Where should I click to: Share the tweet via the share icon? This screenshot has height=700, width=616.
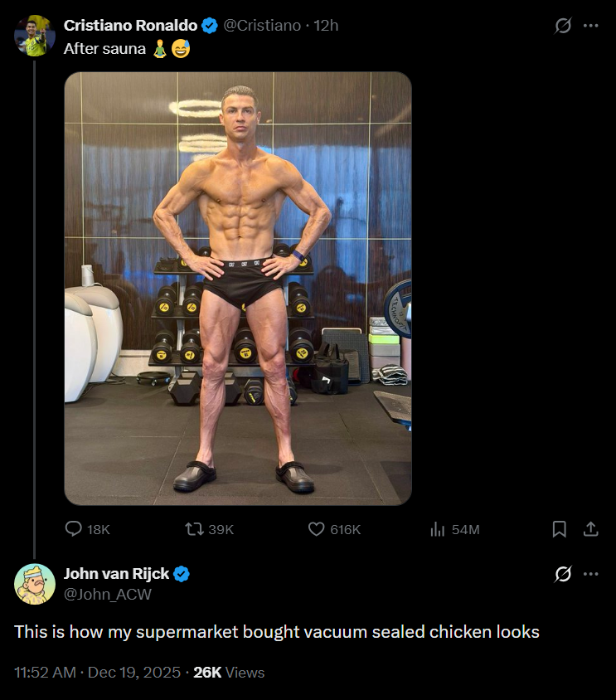point(591,529)
